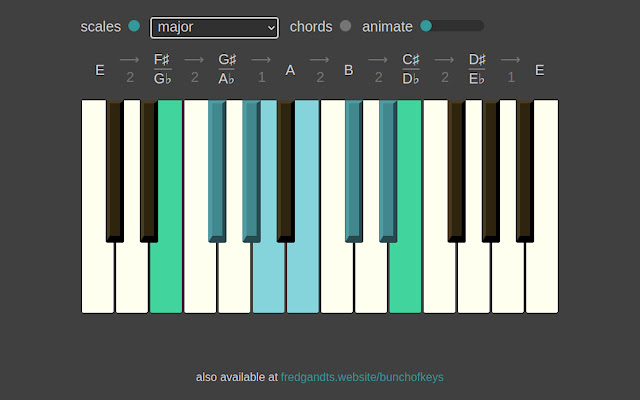Select the B note label in the scale row

coord(348,70)
